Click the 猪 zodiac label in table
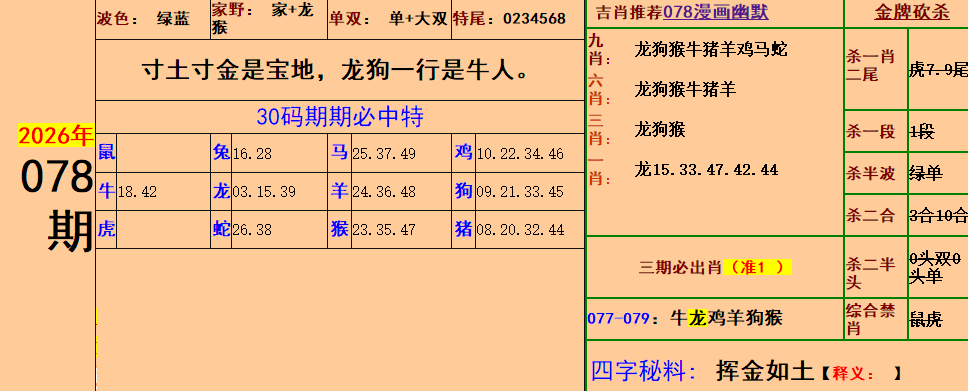Screen dimensions: 968x391 click(x=464, y=229)
